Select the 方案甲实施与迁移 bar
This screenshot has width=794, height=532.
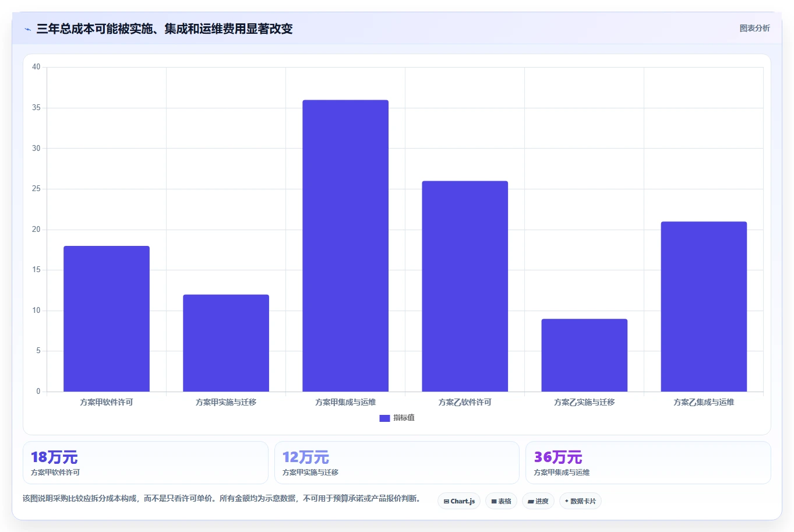click(226, 343)
